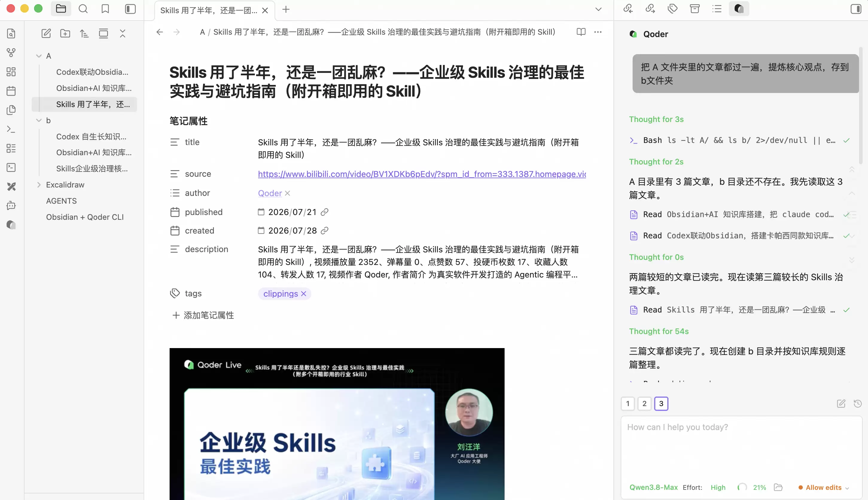Switch to reading view book icon
The width and height of the screenshot is (868, 500).
click(581, 32)
